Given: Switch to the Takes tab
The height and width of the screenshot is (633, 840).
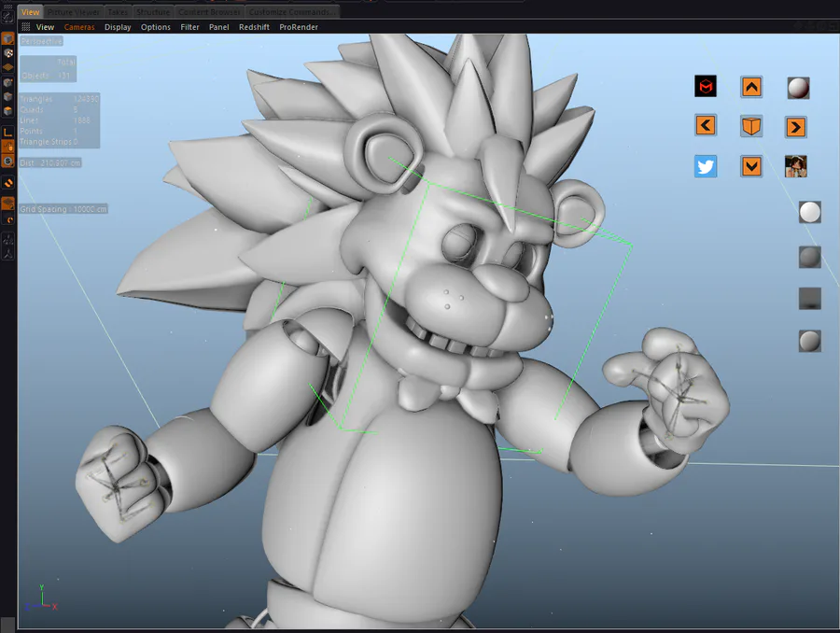Looking at the screenshot, I should (x=118, y=12).
